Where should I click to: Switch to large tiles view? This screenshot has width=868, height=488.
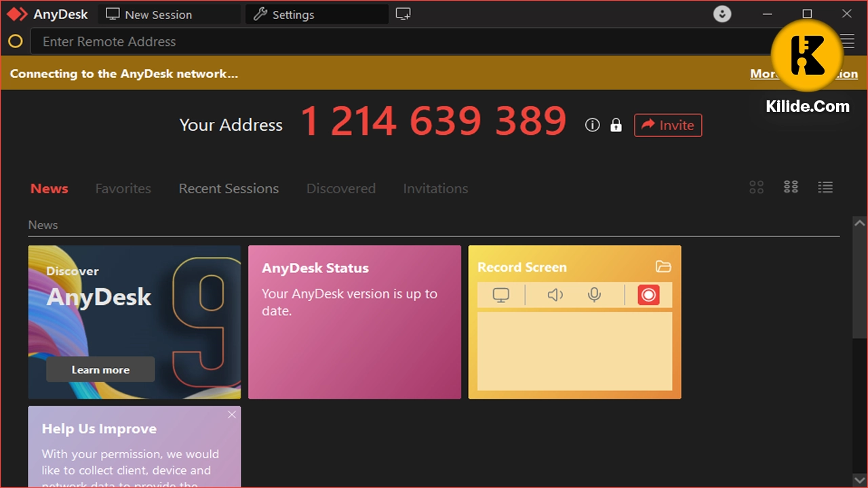(757, 187)
